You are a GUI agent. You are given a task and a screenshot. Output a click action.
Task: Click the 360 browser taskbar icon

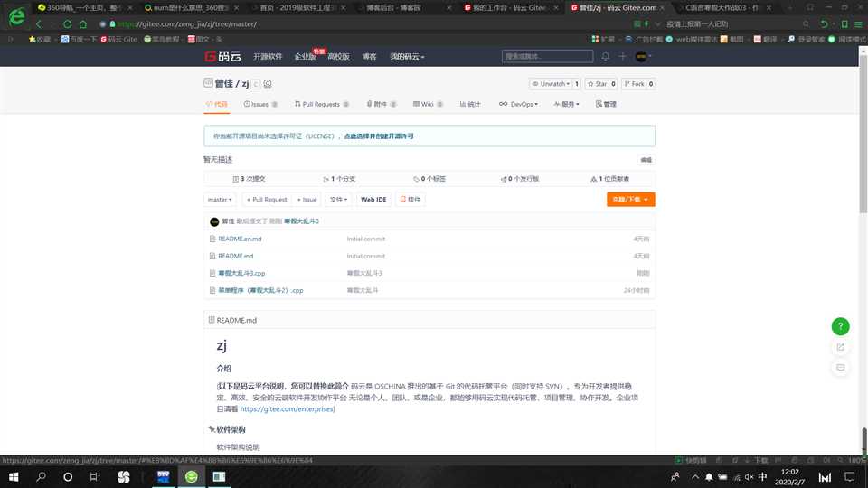[x=191, y=477]
